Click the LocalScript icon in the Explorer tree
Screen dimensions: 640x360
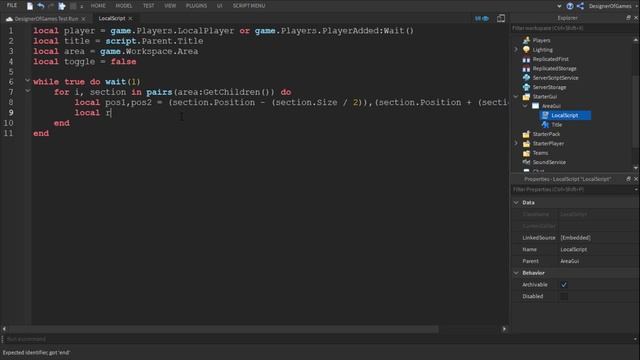pos(545,115)
